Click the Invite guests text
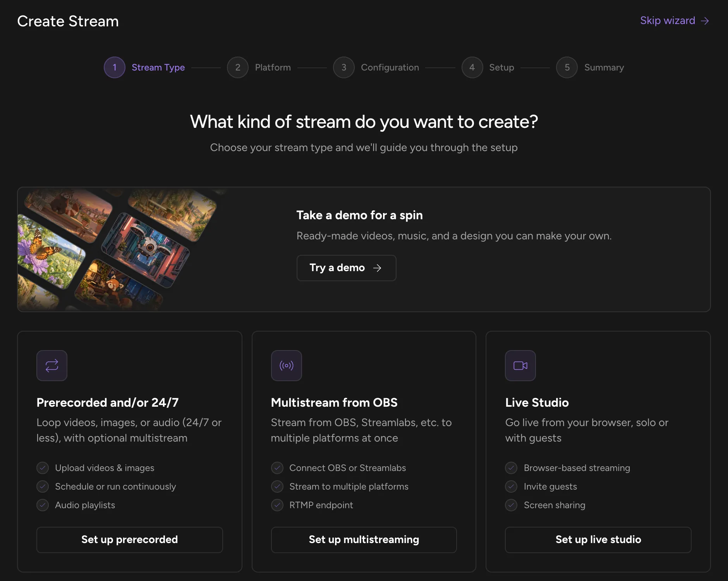This screenshot has height=581, width=728. tap(550, 486)
